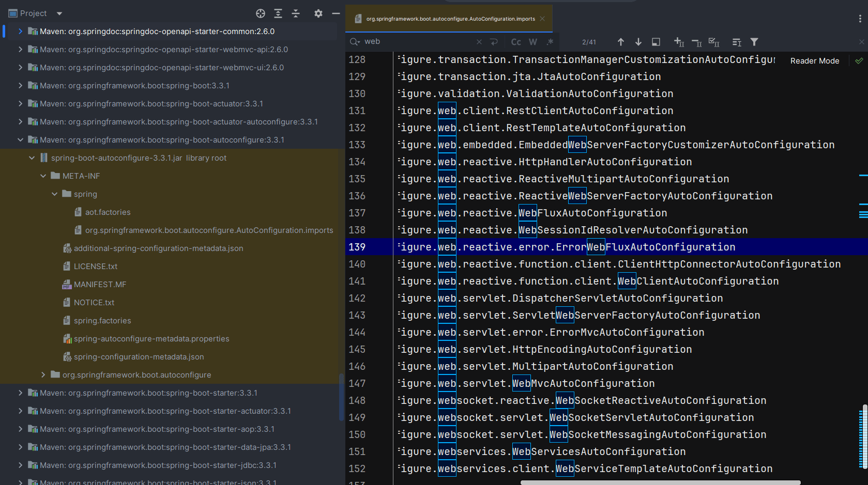Toggle Words (W) search option

[533, 42]
